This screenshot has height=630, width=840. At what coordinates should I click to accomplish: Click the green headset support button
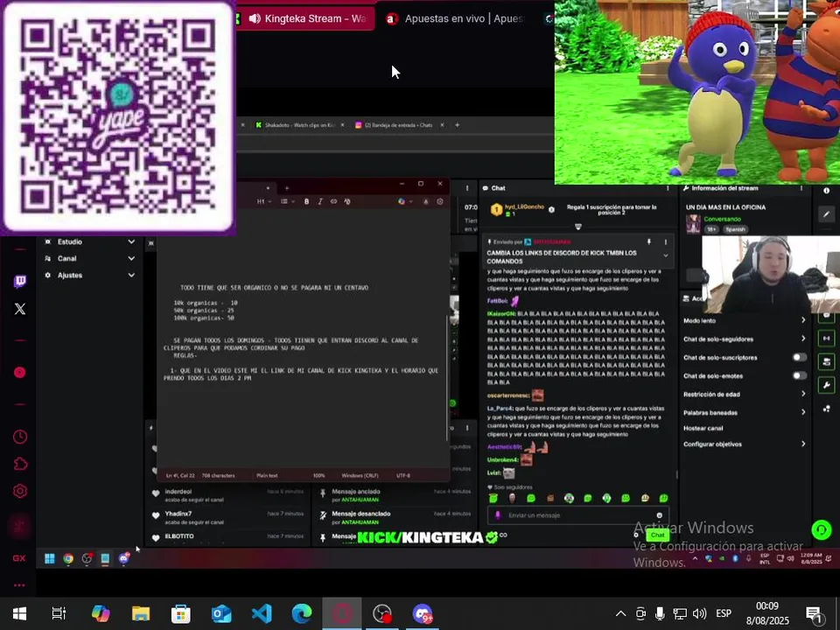coord(822,530)
